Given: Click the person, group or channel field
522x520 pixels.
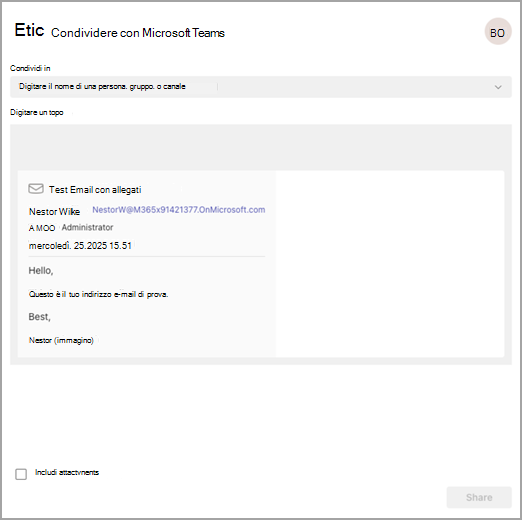Looking at the screenshot, I should click(x=261, y=87).
